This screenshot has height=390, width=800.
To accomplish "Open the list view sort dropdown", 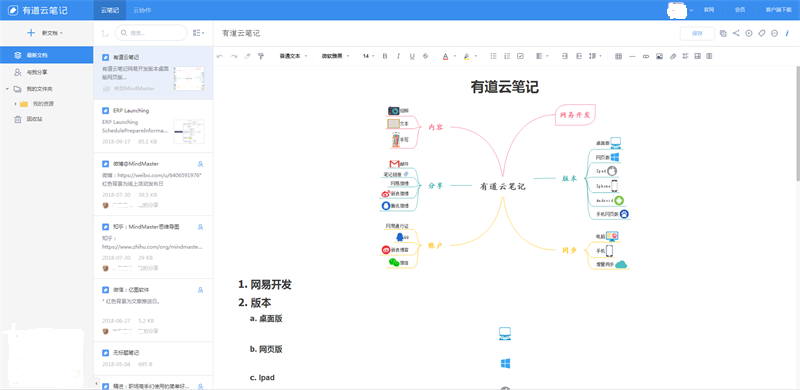I will (x=198, y=33).
